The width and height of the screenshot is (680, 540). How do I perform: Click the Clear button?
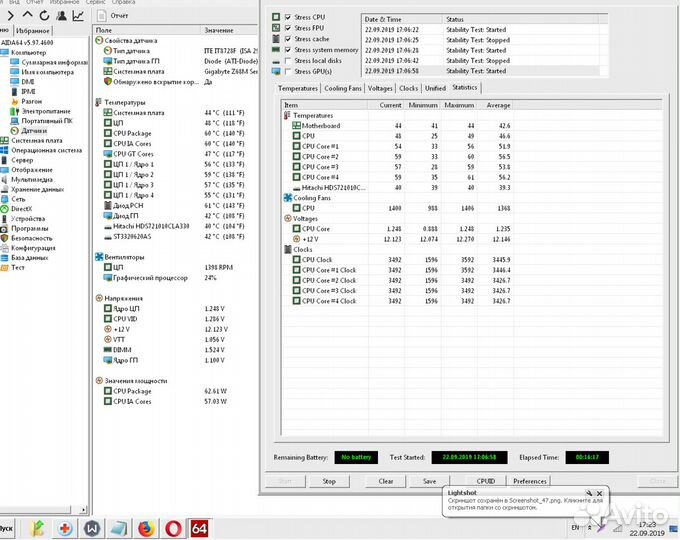pyautogui.click(x=386, y=481)
